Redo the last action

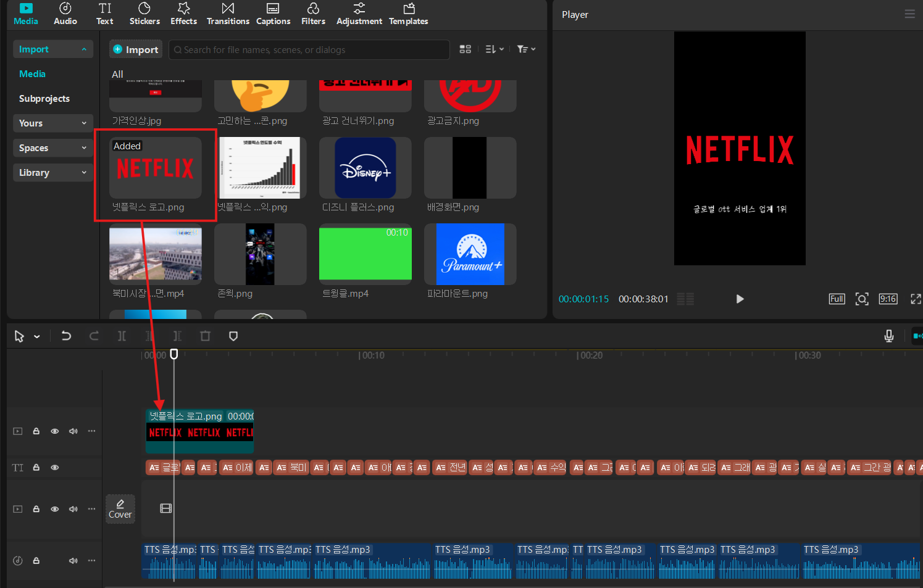point(94,336)
